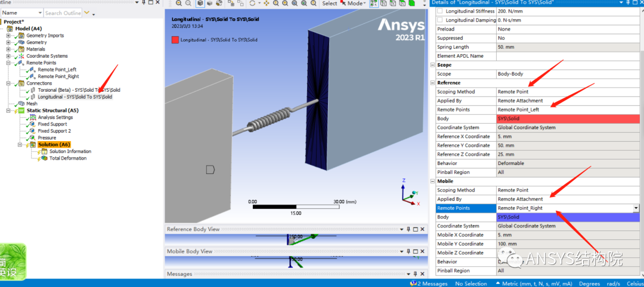The width and height of the screenshot is (644, 287).
Task: Open the Rotate tool dropdown arrow
Action: (x=259, y=4)
